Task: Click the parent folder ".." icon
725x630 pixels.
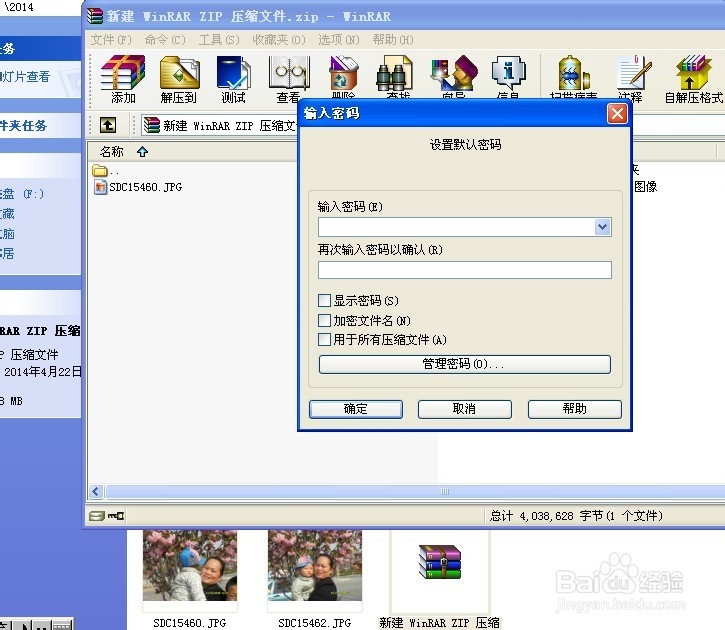Action: point(99,171)
